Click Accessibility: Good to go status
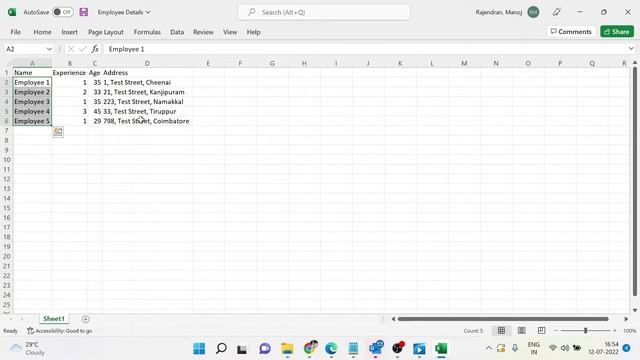The image size is (640, 360). point(60,331)
